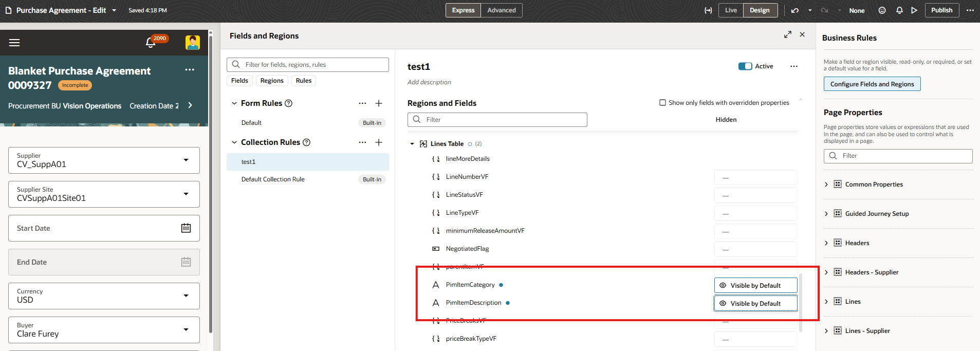980x351 pixels.
Task: Switch to Live mode
Action: tap(731, 10)
